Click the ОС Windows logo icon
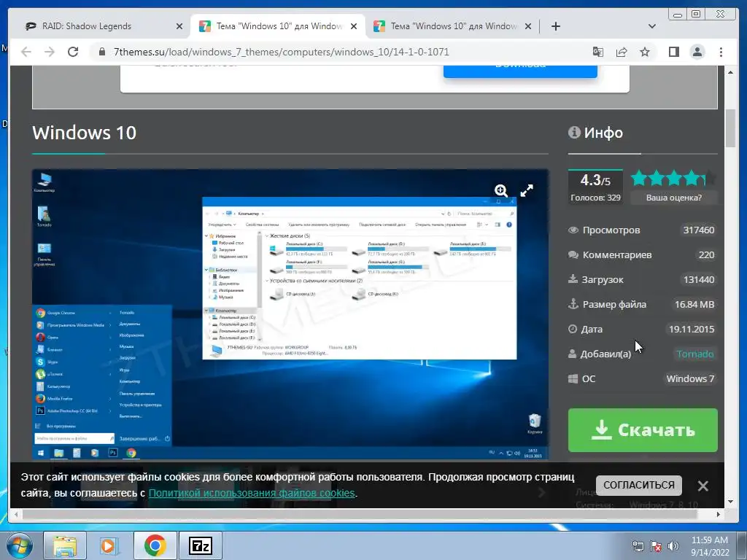 click(x=573, y=379)
